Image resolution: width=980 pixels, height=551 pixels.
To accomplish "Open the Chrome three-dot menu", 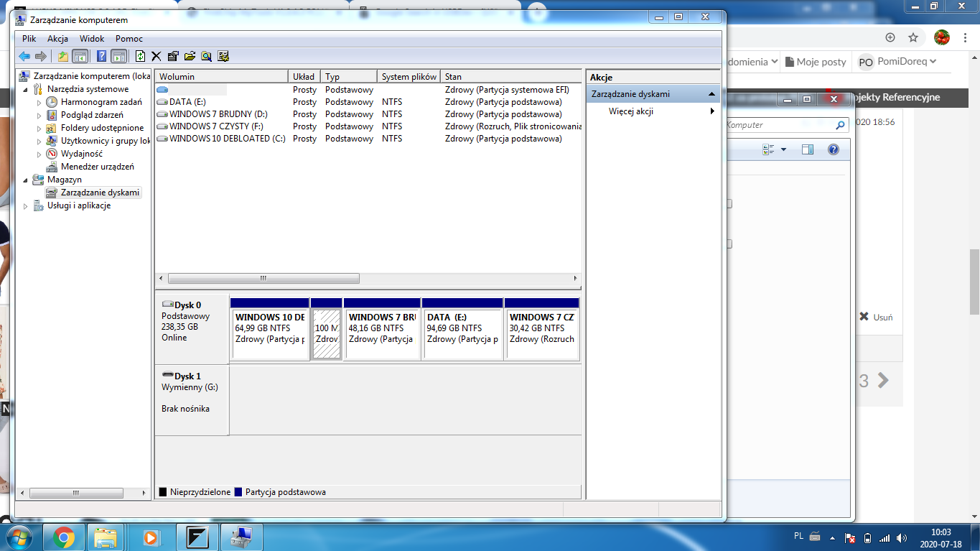I will (966, 37).
